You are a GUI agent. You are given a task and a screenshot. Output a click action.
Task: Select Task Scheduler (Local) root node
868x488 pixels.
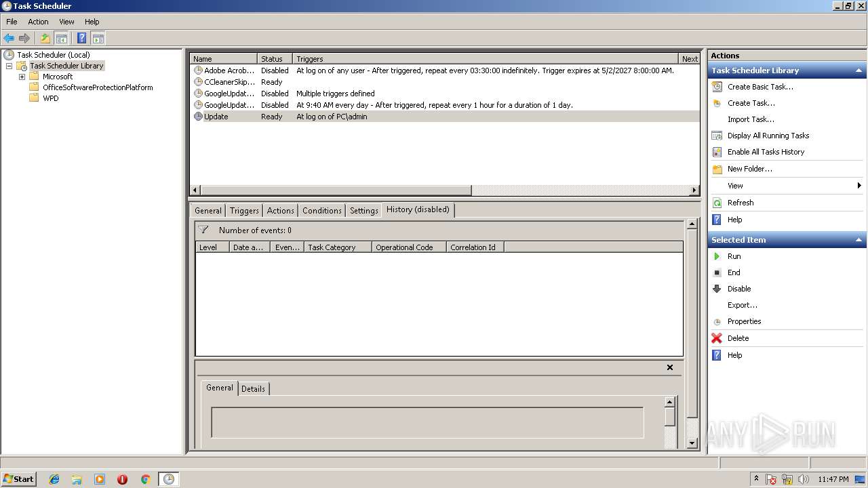click(x=53, y=55)
